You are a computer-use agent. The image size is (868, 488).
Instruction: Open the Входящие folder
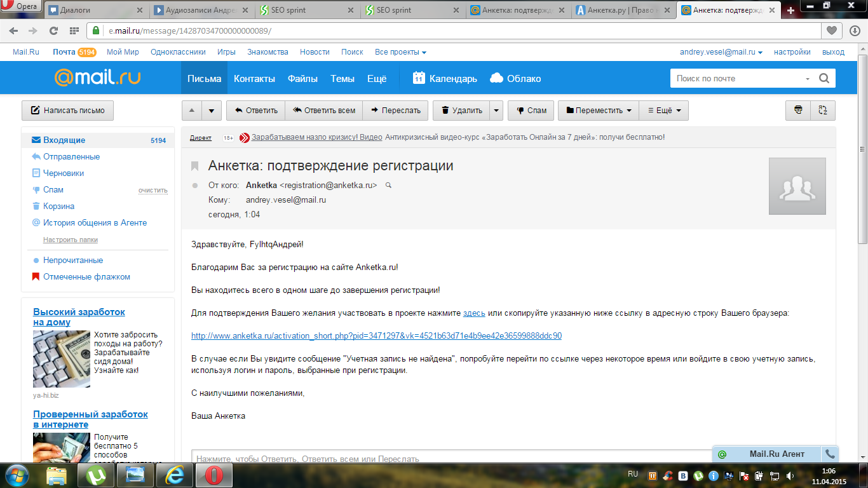point(98,140)
